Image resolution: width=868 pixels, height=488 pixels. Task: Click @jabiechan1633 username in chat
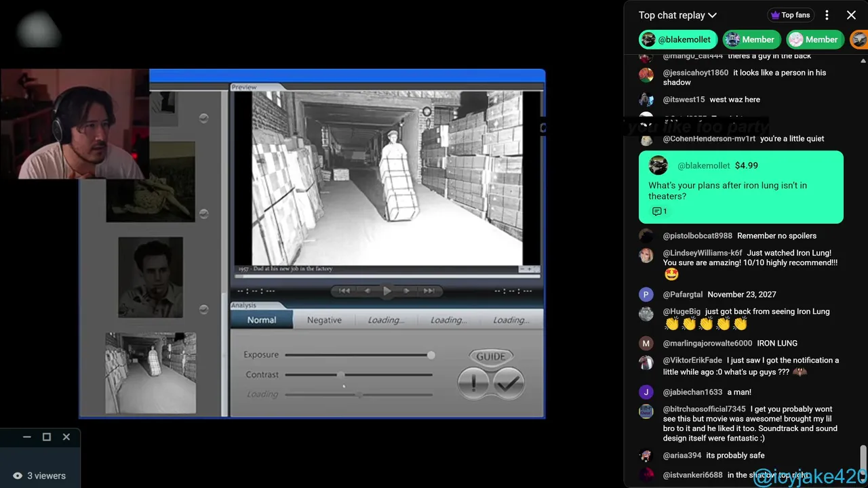692,392
